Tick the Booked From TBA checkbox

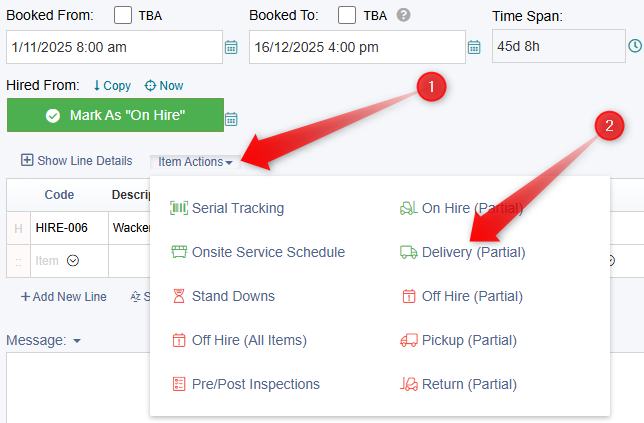pos(123,15)
